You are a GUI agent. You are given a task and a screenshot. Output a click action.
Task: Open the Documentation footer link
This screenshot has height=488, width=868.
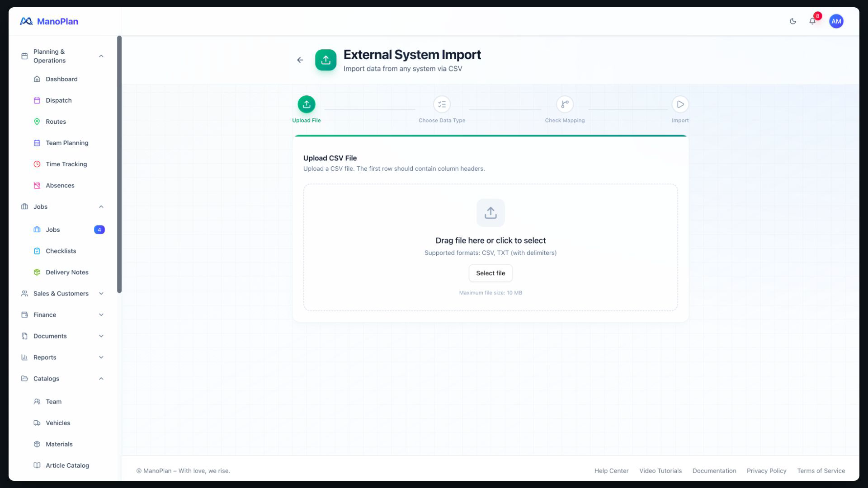(x=714, y=471)
